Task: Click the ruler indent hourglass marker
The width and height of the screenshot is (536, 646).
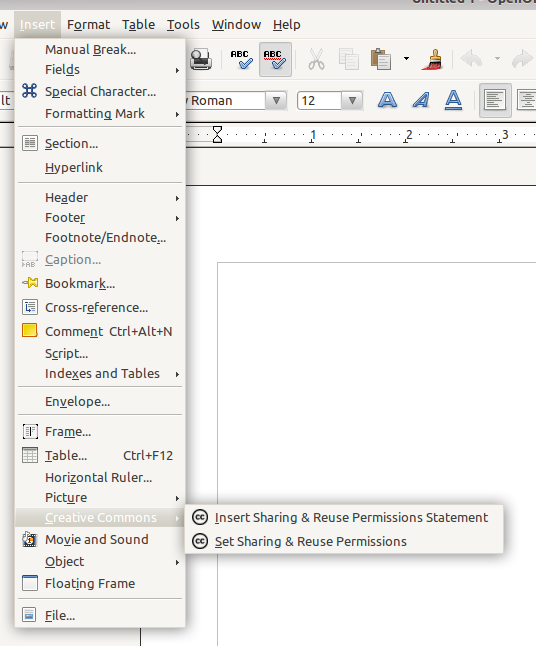Action: pos(217,135)
